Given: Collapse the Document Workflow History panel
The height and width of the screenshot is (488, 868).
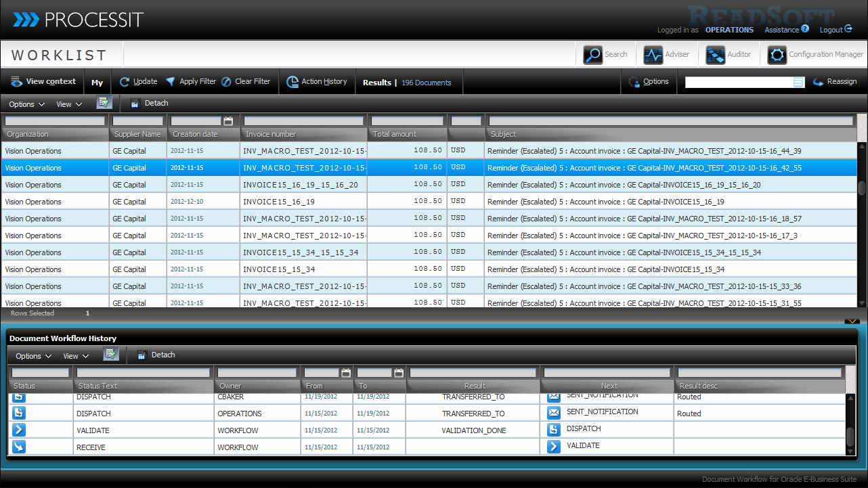Looking at the screenshot, I should pos(851,322).
